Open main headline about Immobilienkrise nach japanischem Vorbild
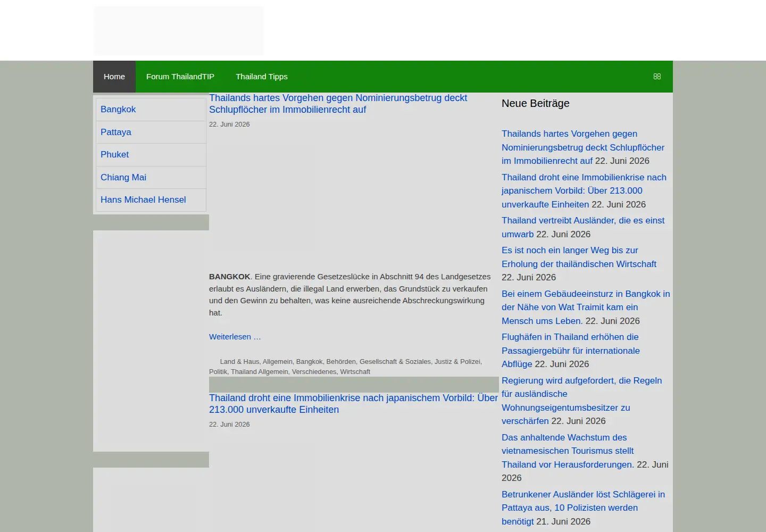The image size is (766, 532). coord(353,404)
